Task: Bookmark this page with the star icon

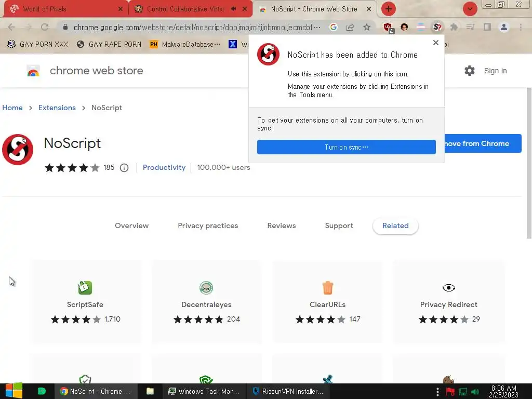Action: click(367, 27)
